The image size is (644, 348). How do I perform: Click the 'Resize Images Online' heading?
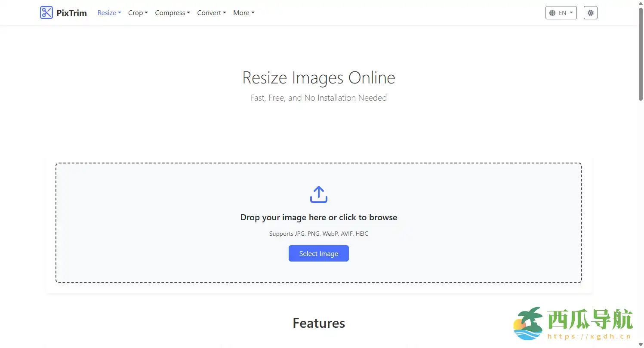coord(319,78)
